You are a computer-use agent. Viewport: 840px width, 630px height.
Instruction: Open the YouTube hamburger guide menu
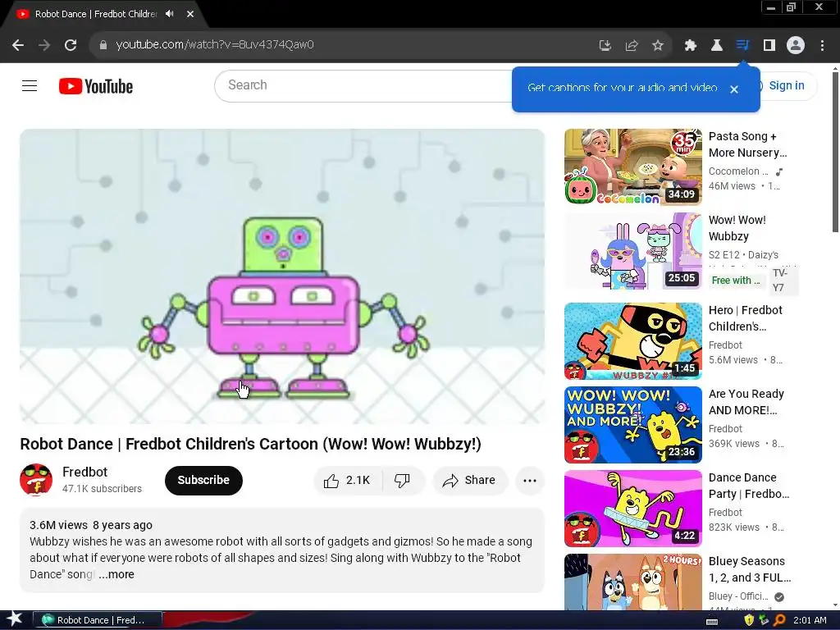[30, 85]
